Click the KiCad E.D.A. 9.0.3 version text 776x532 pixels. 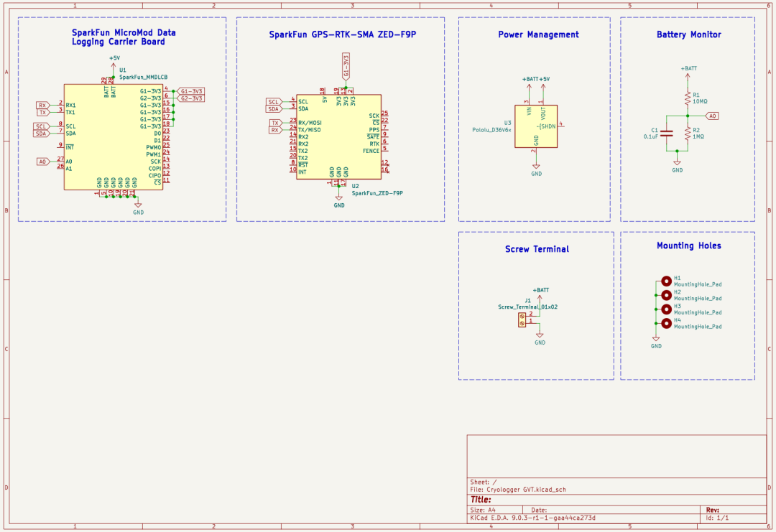click(x=532, y=518)
